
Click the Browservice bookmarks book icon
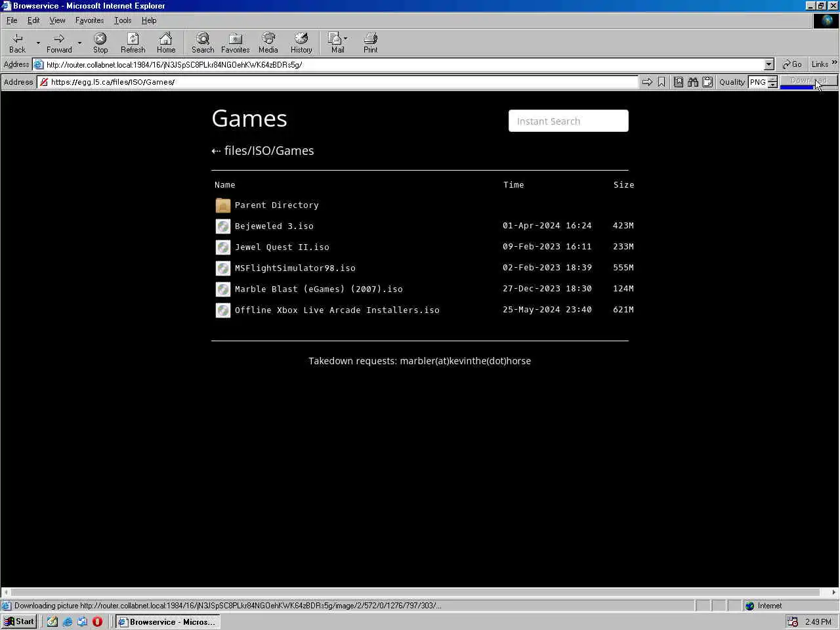[x=679, y=82]
